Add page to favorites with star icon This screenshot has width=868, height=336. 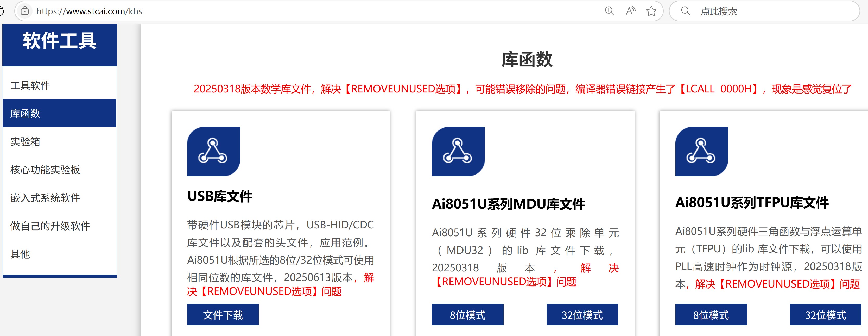point(651,11)
